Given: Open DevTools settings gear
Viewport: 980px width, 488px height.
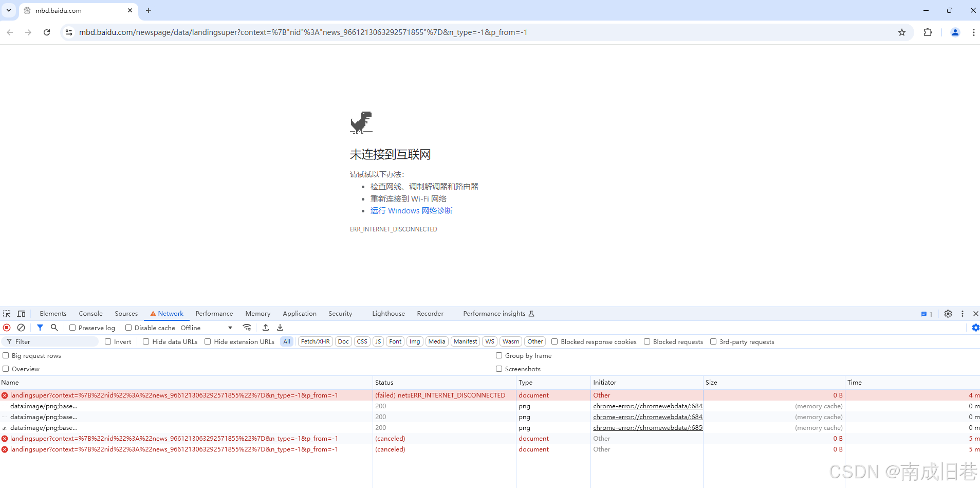Looking at the screenshot, I should pos(948,313).
